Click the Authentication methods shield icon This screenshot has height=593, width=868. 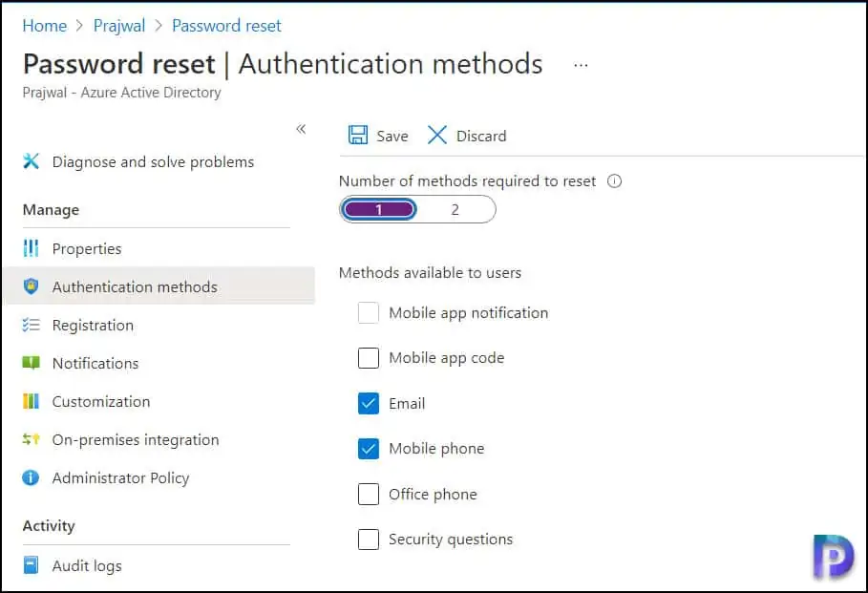(x=31, y=286)
